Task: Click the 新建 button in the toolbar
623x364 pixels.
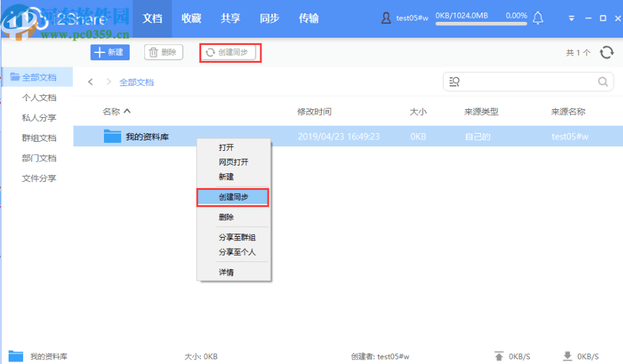Action: coord(110,52)
